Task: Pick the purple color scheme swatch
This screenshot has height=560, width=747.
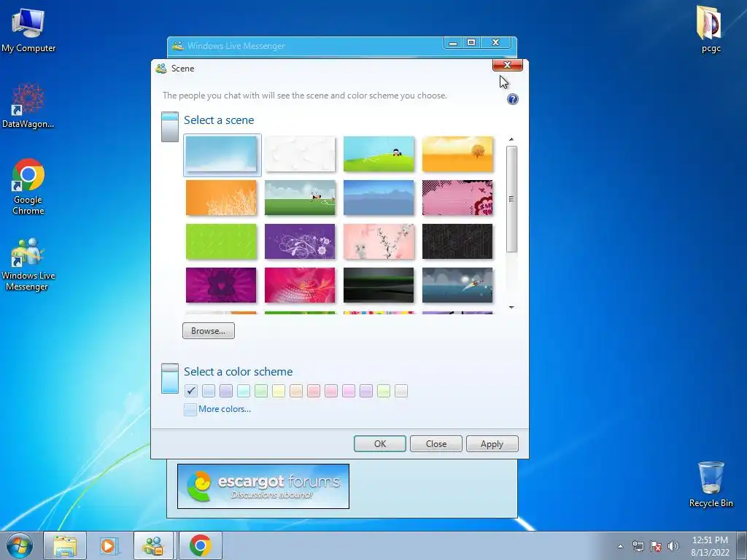Action: coord(226,391)
